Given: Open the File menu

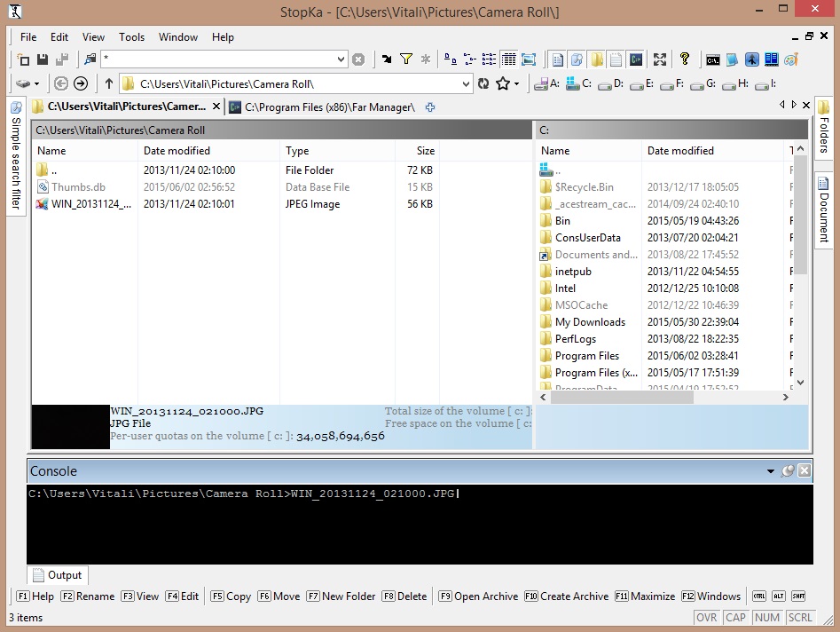Looking at the screenshot, I should point(28,37).
